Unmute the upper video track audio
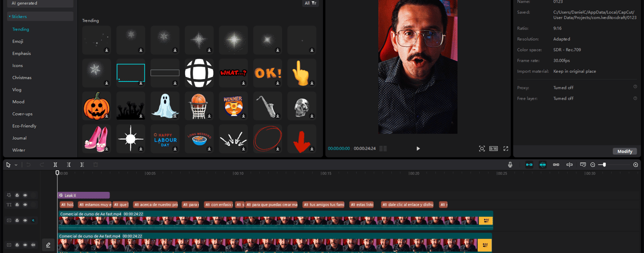The image size is (644, 253). pos(33,220)
